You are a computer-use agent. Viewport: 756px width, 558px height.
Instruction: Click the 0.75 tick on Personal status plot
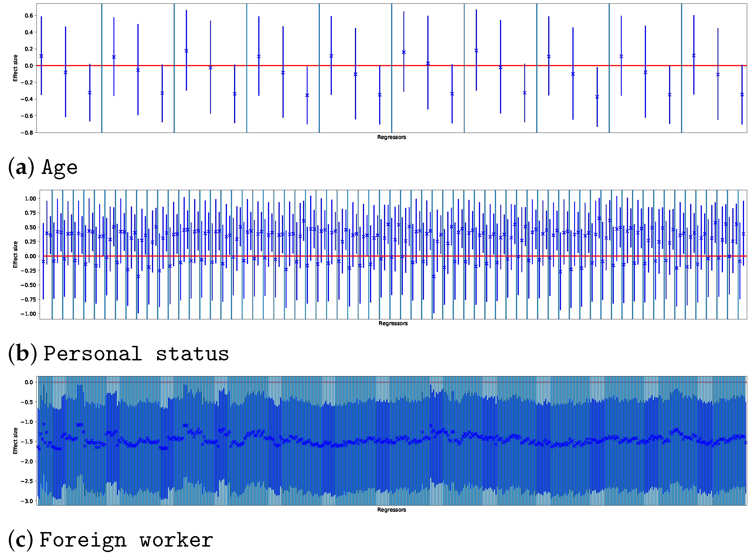pyautogui.click(x=30, y=213)
